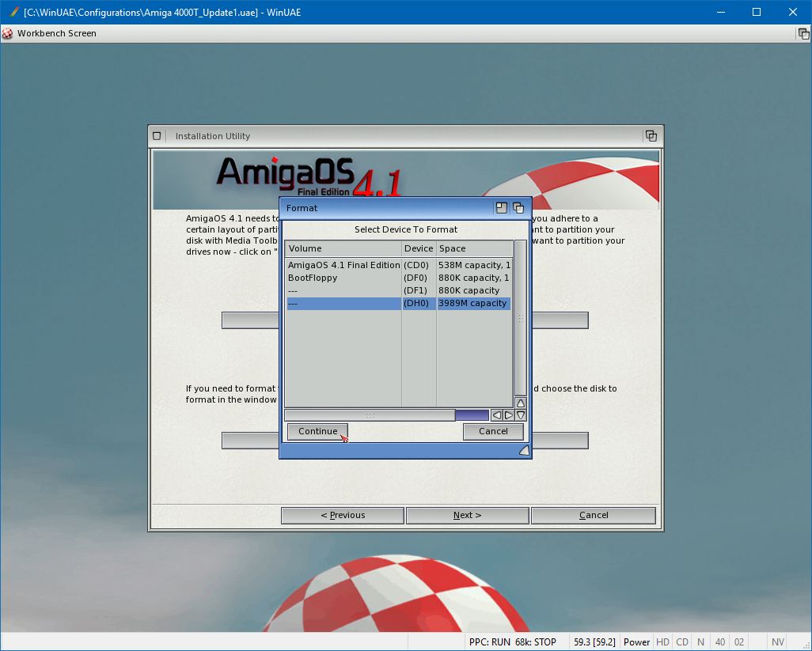
Task: Click the CD indicator in status bar
Action: point(681,642)
